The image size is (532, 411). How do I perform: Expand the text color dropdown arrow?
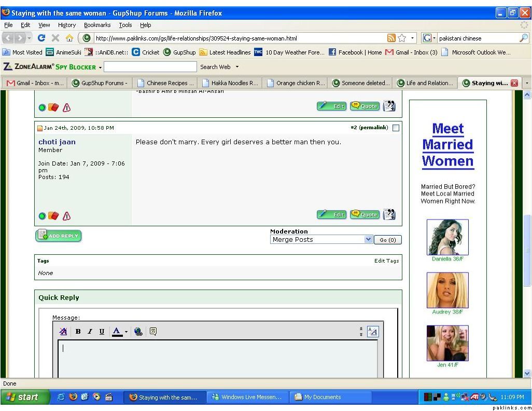pos(126,332)
